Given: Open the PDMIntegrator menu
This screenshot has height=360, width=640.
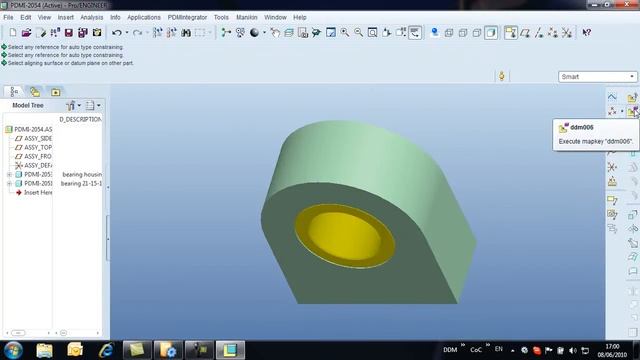Looking at the screenshot, I should (187, 18).
